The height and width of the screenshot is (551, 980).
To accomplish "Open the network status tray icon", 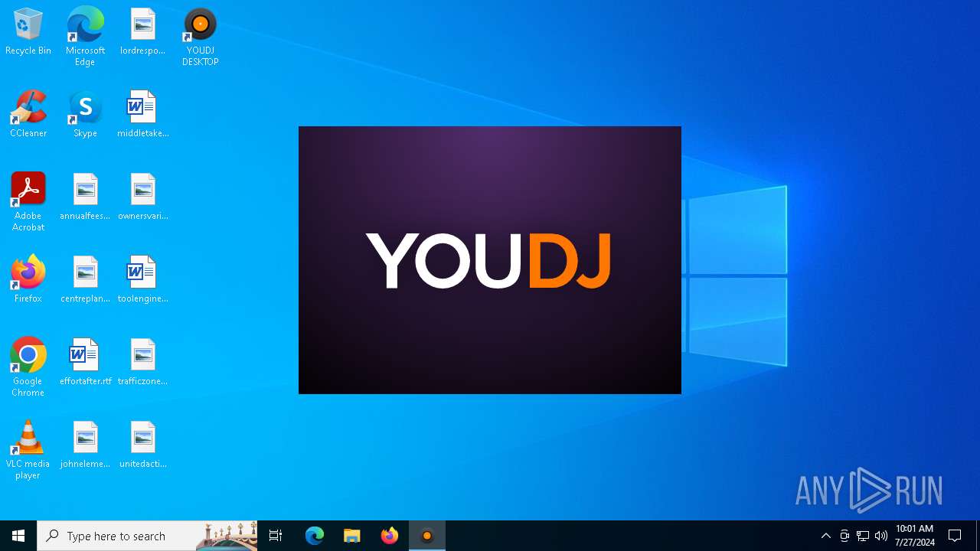I will pyautogui.click(x=863, y=536).
